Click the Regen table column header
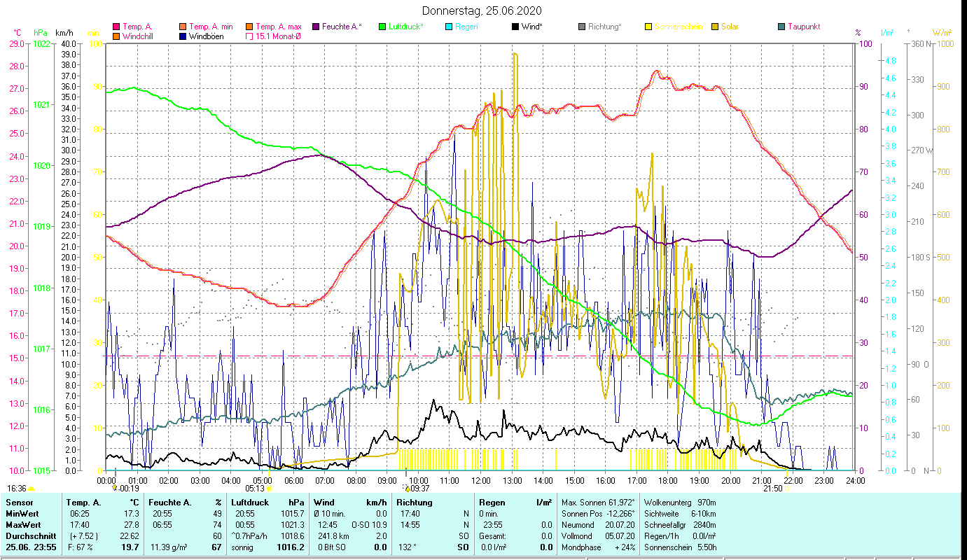This screenshot has width=967, height=560. 492,503
